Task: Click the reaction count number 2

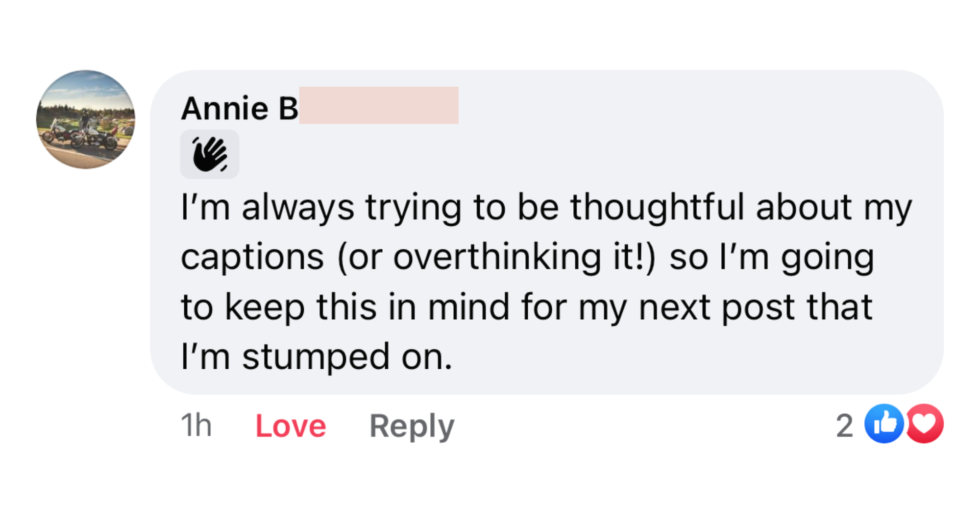Action: click(x=844, y=425)
